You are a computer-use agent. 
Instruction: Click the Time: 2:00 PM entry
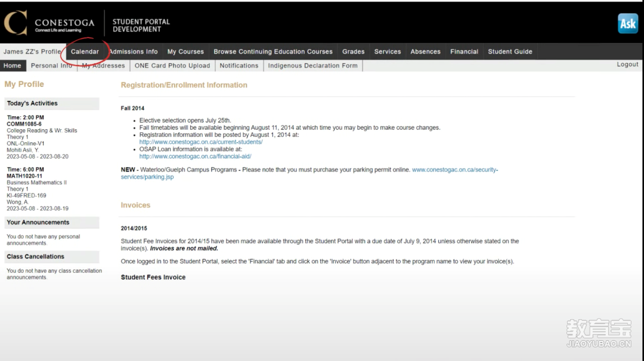pyautogui.click(x=25, y=117)
